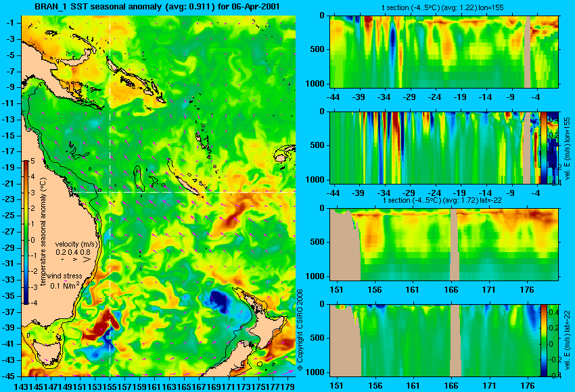Click the "500" depth tick of the lat=-22 velocity section
Image resolution: width=575 pixels, height=392 pixels.
pos(317,338)
